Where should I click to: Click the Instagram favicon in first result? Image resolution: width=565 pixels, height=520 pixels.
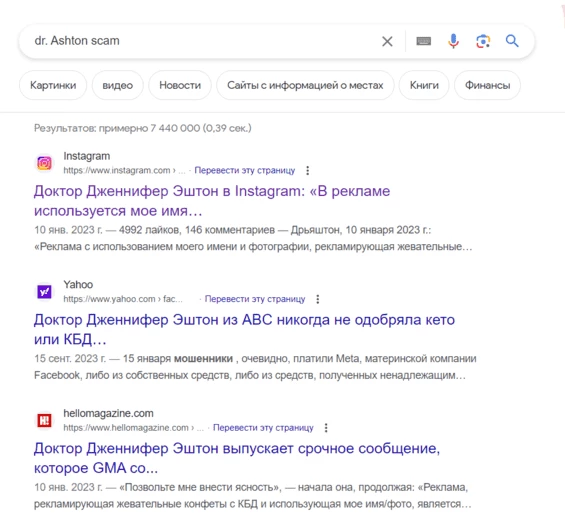tap(44, 163)
